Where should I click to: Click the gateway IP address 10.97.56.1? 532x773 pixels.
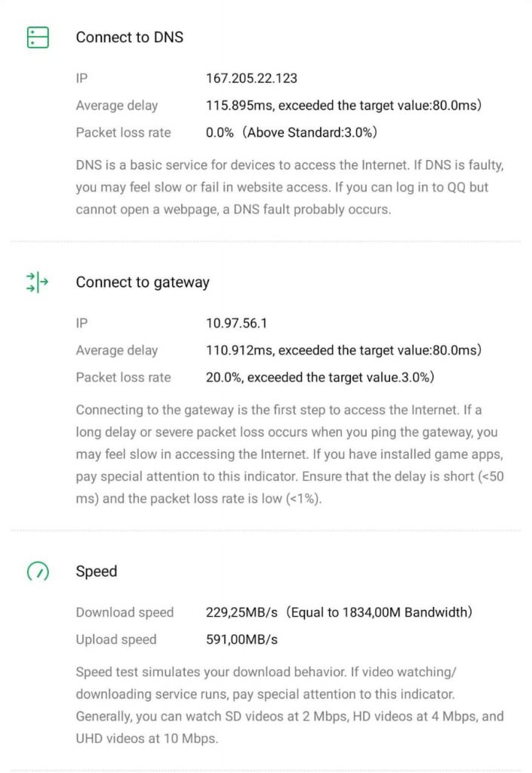click(x=236, y=323)
